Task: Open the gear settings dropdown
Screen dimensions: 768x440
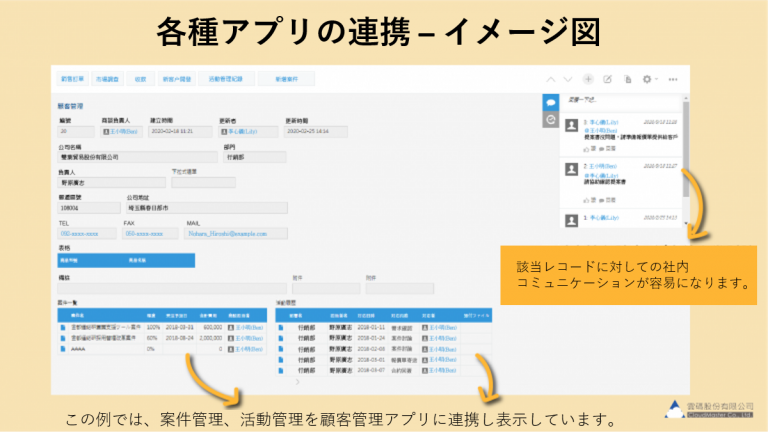Action: (650, 78)
